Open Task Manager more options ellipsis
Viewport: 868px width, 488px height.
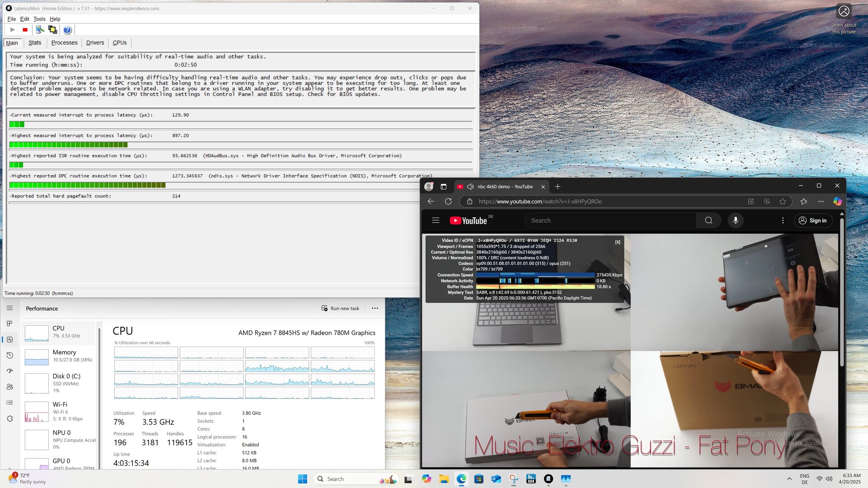[375, 308]
